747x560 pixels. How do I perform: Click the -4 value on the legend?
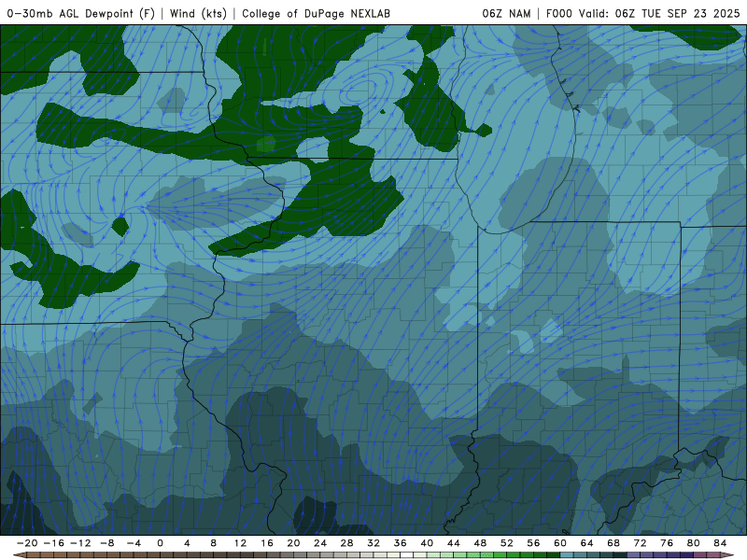tap(134, 543)
